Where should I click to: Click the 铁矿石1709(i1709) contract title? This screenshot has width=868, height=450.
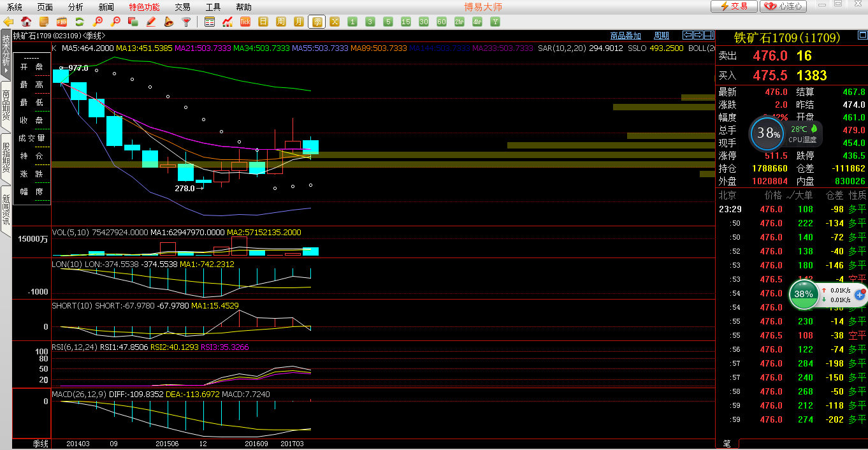788,38
